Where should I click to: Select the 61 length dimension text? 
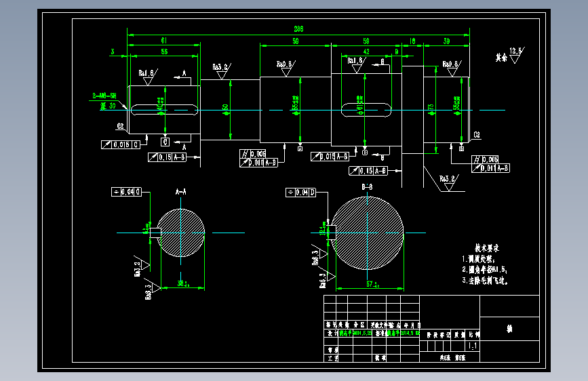(164, 41)
